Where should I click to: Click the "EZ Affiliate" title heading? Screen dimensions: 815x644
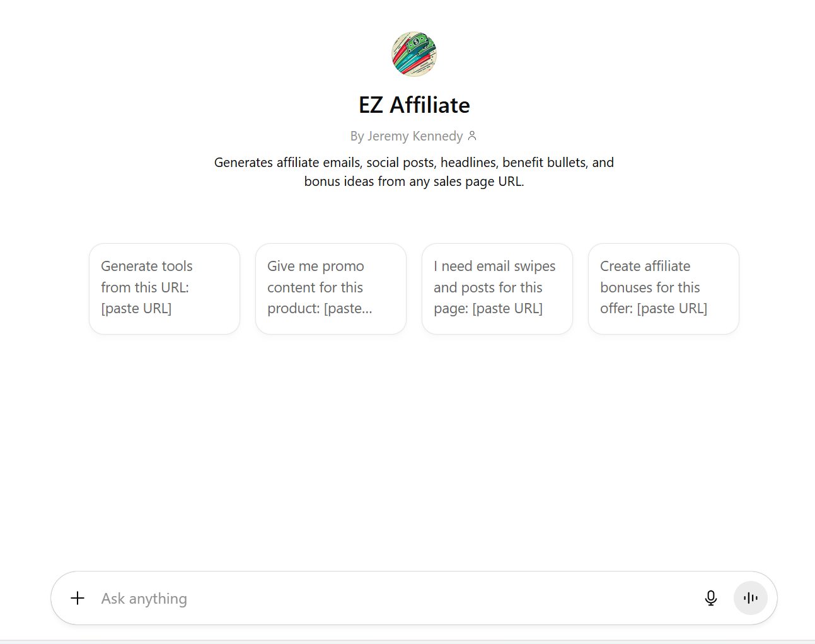[x=414, y=105]
